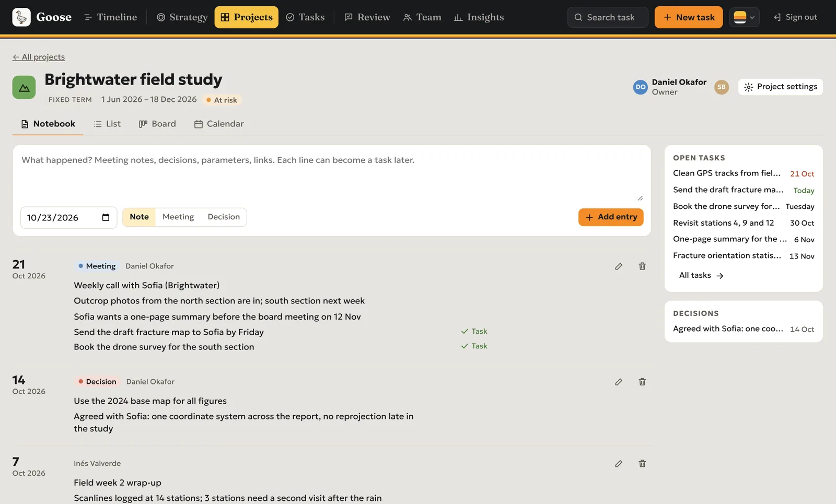This screenshot has width=836, height=504.
Task: Delete the 7 Oct Inés Valverde entry
Action: pyautogui.click(x=642, y=464)
